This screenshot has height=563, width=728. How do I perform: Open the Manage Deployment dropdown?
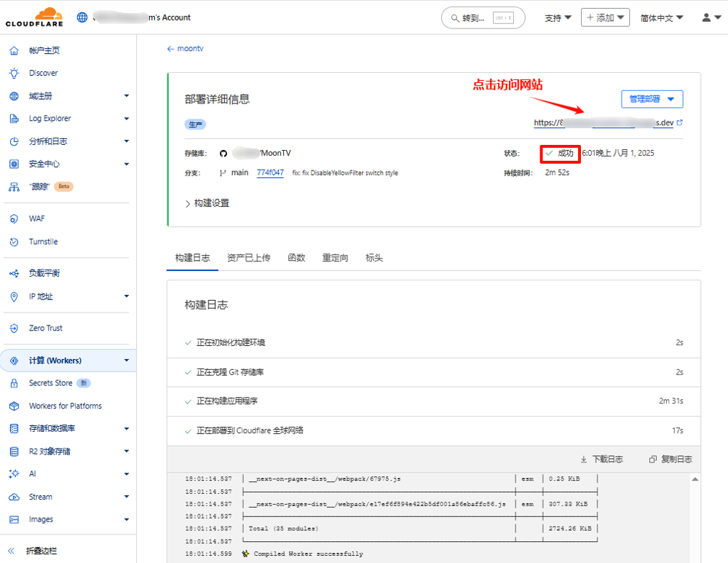click(x=652, y=99)
